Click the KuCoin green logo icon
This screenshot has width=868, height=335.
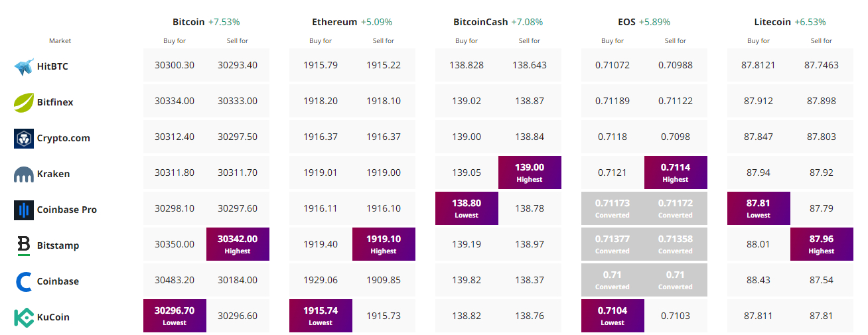coord(24,317)
